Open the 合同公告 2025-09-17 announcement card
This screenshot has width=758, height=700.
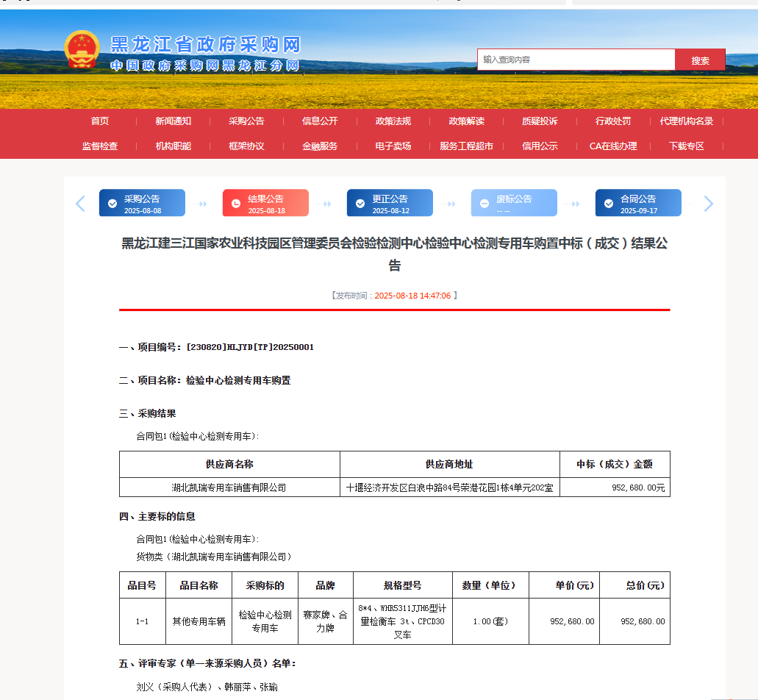(x=638, y=203)
